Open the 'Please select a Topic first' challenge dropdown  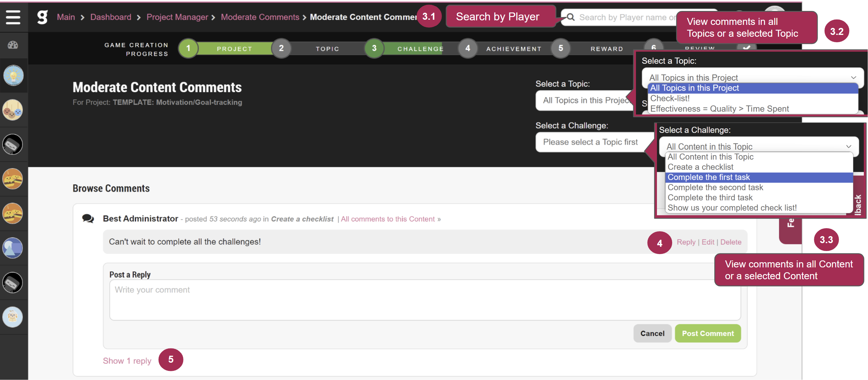(x=595, y=142)
